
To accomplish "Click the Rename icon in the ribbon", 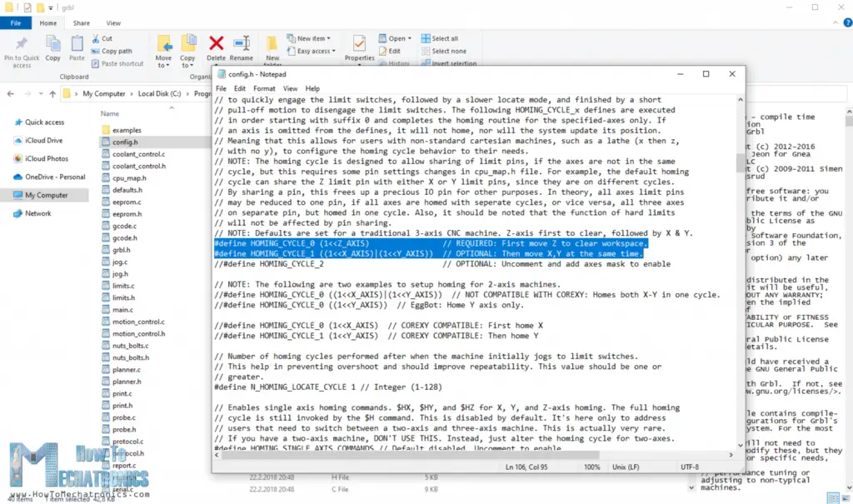I will click(x=241, y=43).
